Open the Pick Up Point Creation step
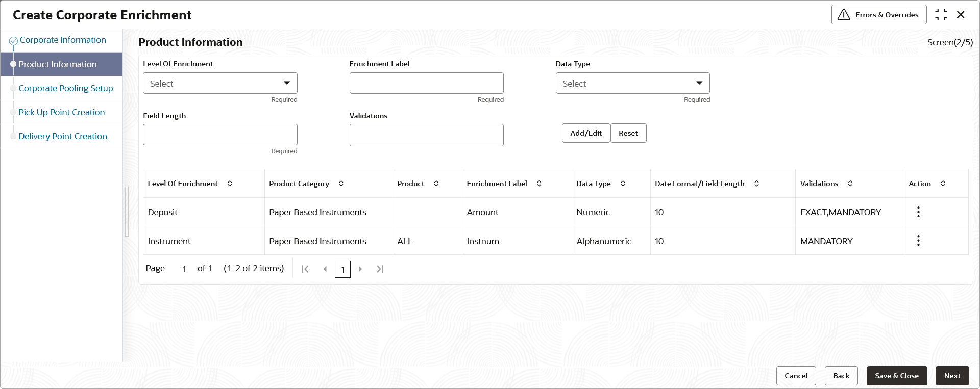Viewport: 980px width, 389px height. [x=62, y=112]
